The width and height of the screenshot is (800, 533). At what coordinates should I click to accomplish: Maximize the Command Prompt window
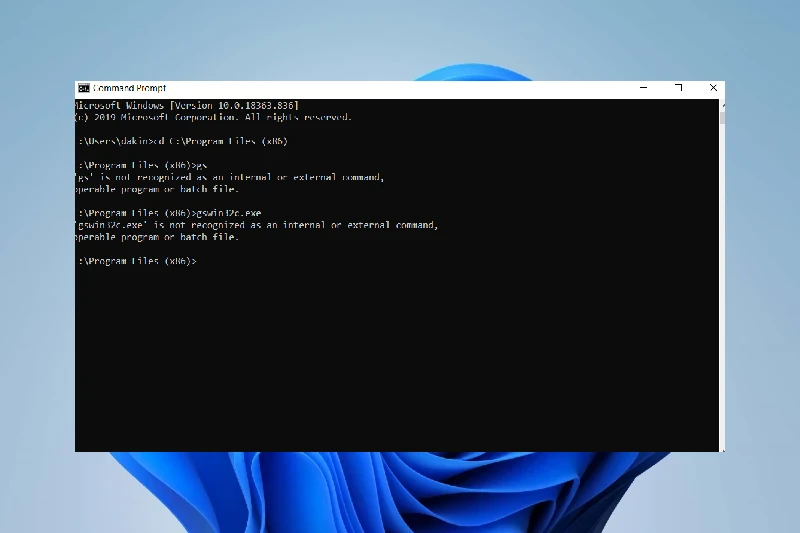(678, 88)
